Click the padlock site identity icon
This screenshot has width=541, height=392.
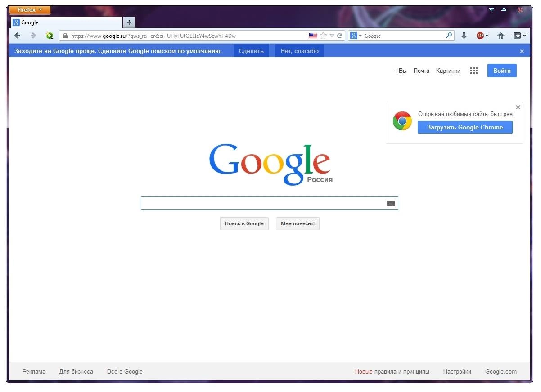65,36
